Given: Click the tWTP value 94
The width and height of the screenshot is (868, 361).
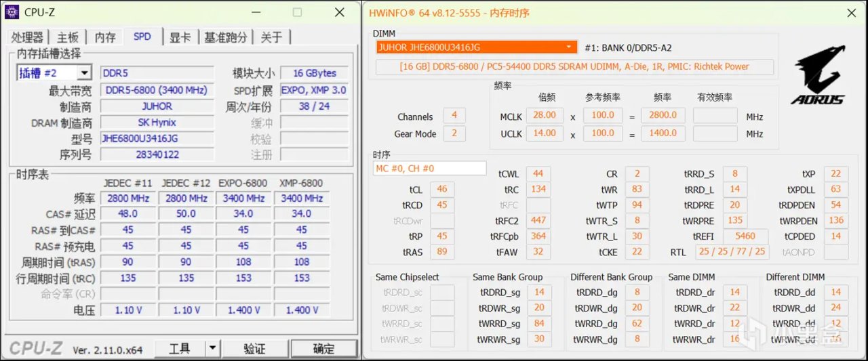Looking at the screenshot, I should tap(637, 205).
